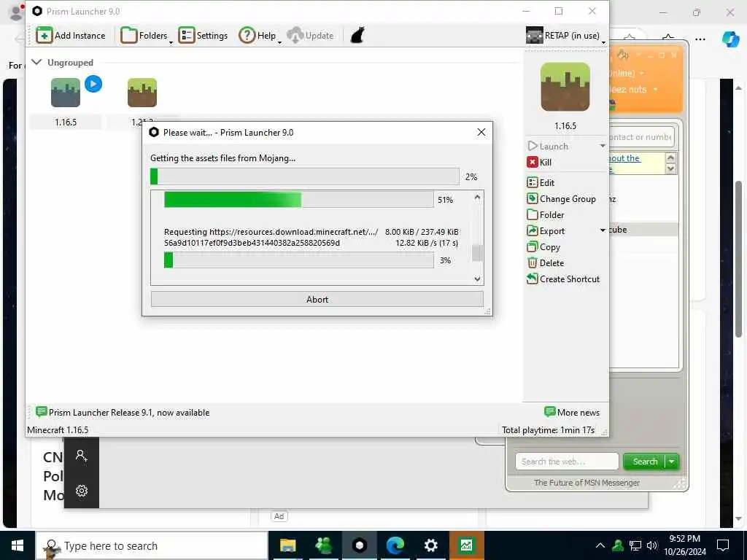Click the 3% download progress bar
Image resolution: width=747 pixels, height=560 pixels.
coord(298,260)
